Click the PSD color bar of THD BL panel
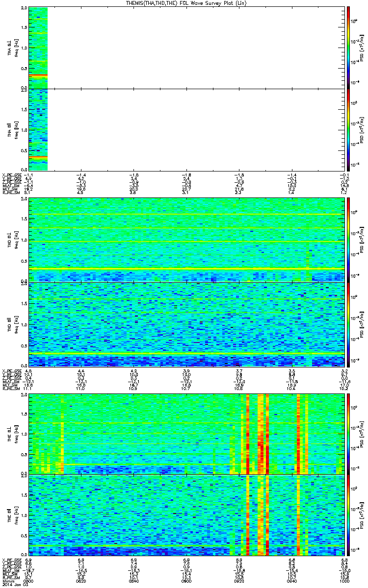The height and width of the screenshot is (588, 368). [348, 240]
